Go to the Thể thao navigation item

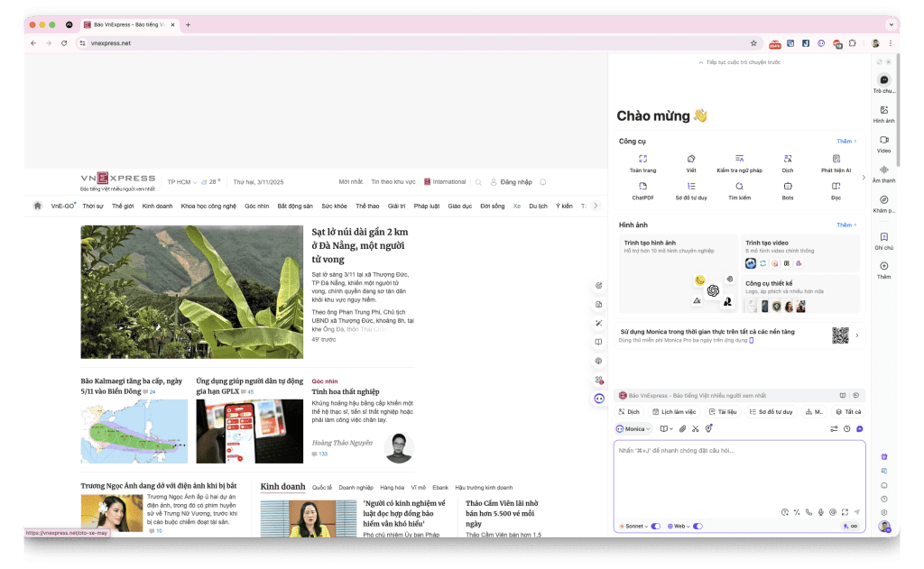[x=367, y=206]
